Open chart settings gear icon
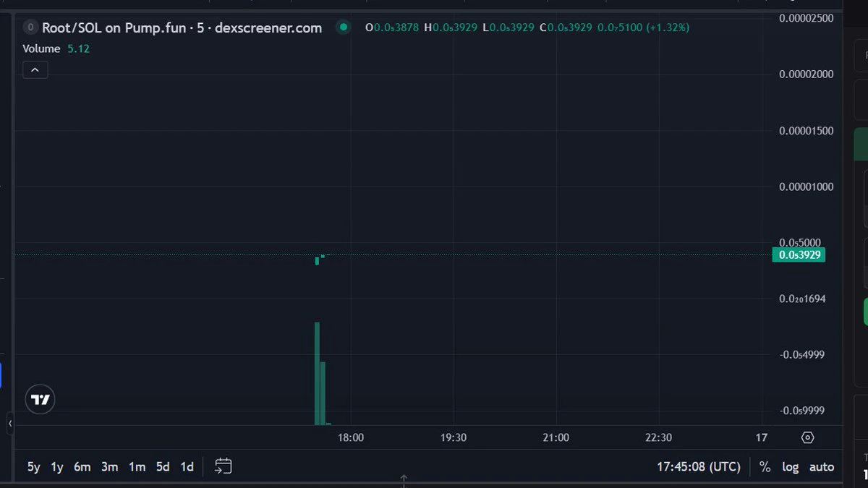 (x=808, y=437)
